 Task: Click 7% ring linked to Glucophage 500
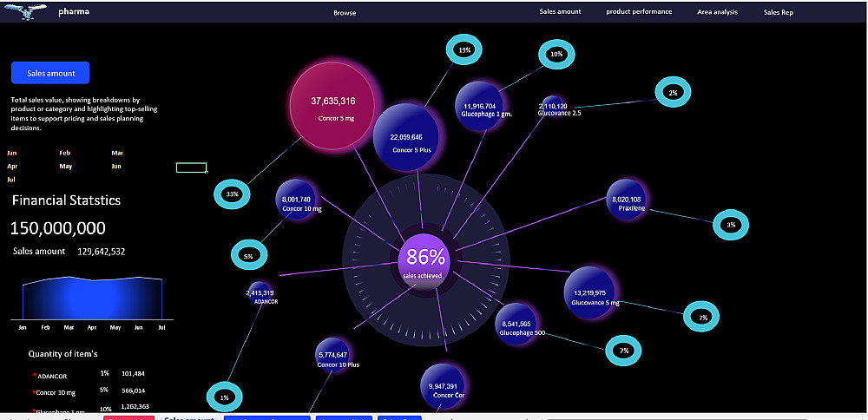pyautogui.click(x=623, y=351)
